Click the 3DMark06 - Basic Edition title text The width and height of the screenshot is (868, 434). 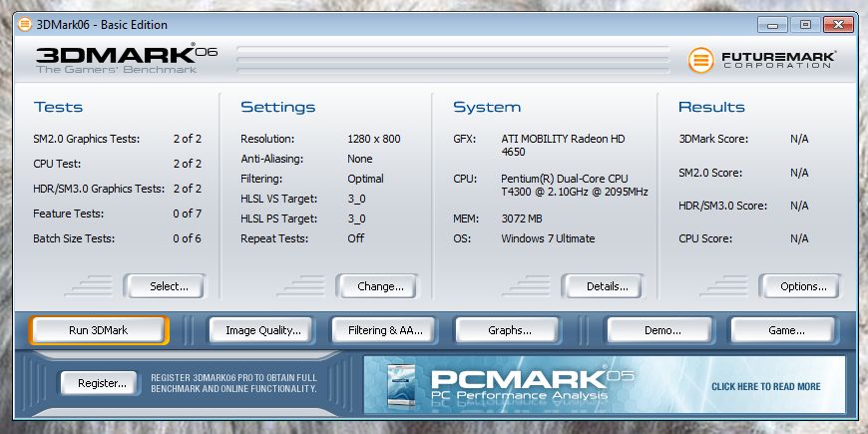102,25
